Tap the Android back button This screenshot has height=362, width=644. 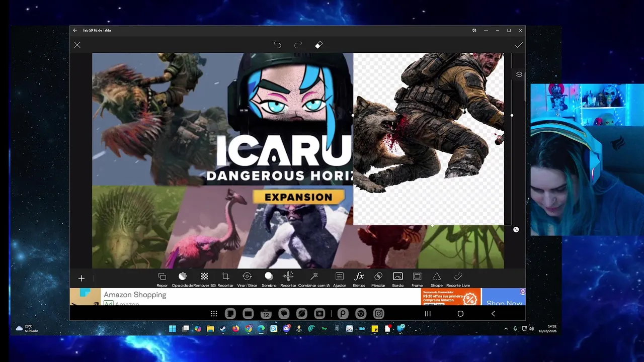[493, 314]
